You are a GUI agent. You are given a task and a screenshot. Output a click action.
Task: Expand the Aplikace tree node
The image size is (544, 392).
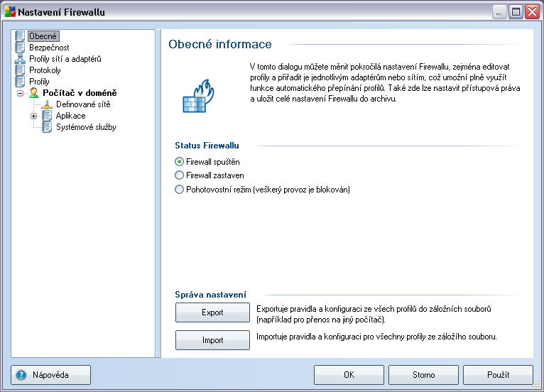(x=33, y=116)
